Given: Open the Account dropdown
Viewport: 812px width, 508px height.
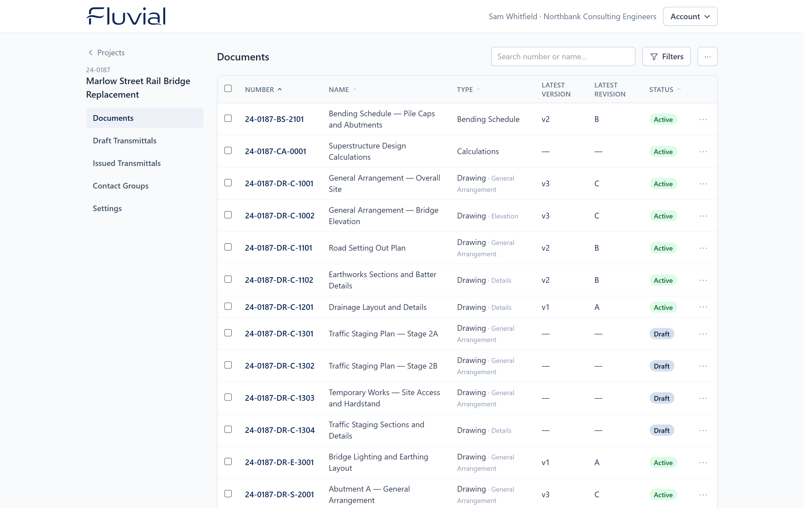Looking at the screenshot, I should pos(690,16).
